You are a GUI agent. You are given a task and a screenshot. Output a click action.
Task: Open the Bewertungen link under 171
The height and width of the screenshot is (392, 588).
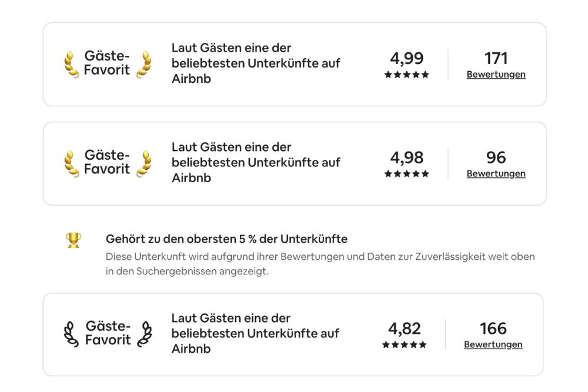coord(496,75)
